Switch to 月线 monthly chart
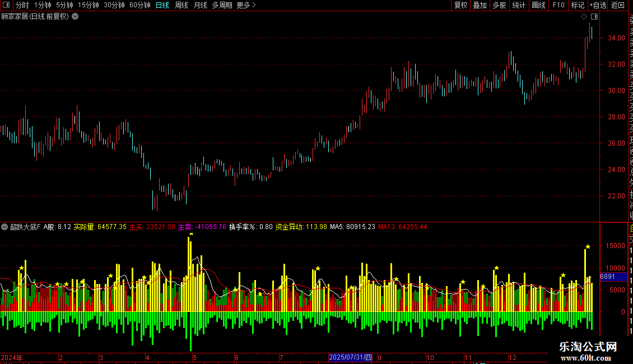The height and width of the screenshot is (364, 633). [200, 5]
